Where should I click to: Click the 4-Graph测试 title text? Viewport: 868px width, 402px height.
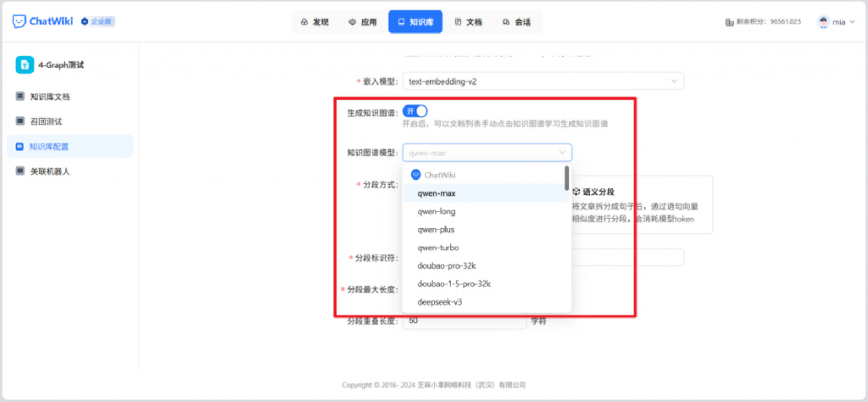pos(61,64)
